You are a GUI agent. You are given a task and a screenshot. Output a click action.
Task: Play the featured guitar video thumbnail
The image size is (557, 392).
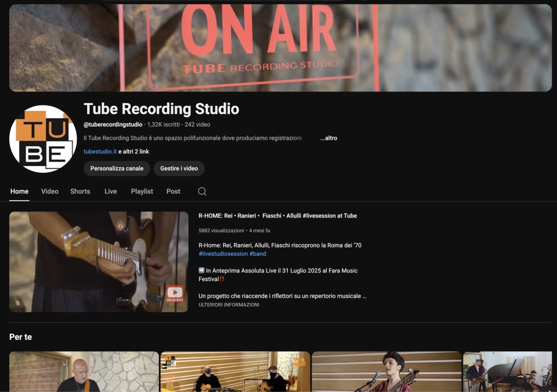click(x=98, y=262)
